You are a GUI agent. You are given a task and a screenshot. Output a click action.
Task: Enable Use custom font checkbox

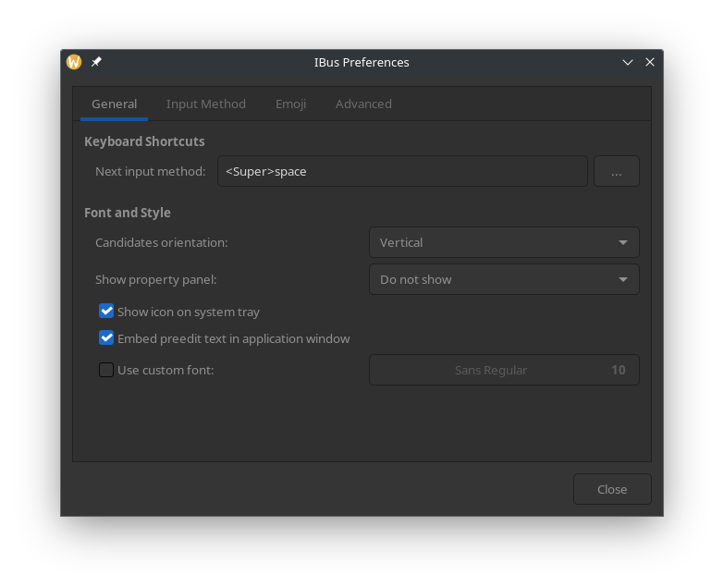pyautogui.click(x=106, y=370)
